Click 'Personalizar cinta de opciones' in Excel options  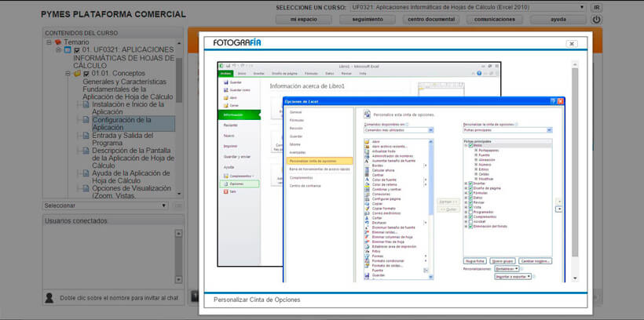click(x=319, y=161)
